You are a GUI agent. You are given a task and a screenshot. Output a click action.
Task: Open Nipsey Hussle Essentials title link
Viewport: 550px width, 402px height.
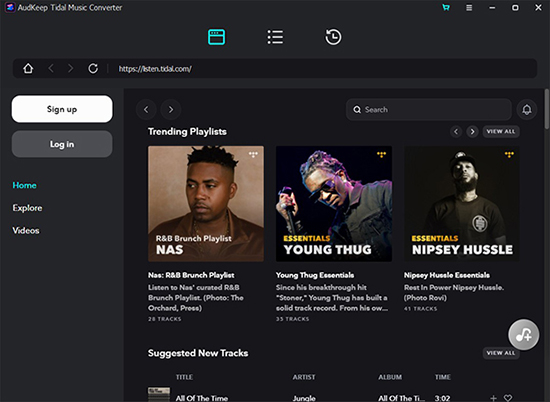[x=447, y=275]
